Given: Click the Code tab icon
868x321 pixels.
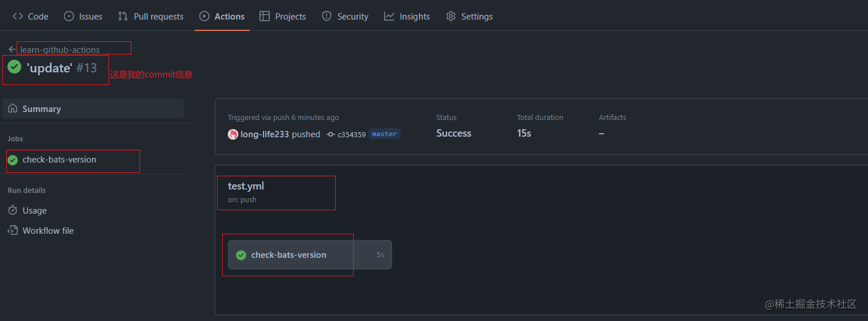Looking at the screenshot, I should point(18,16).
